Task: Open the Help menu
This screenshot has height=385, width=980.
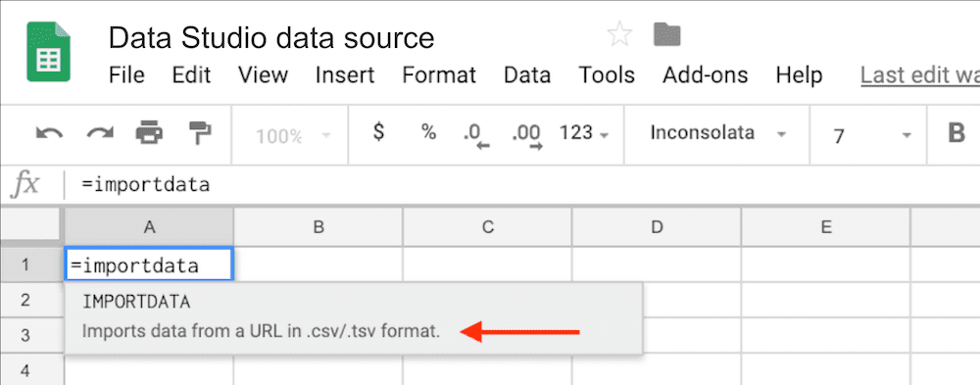Action: point(799,75)
